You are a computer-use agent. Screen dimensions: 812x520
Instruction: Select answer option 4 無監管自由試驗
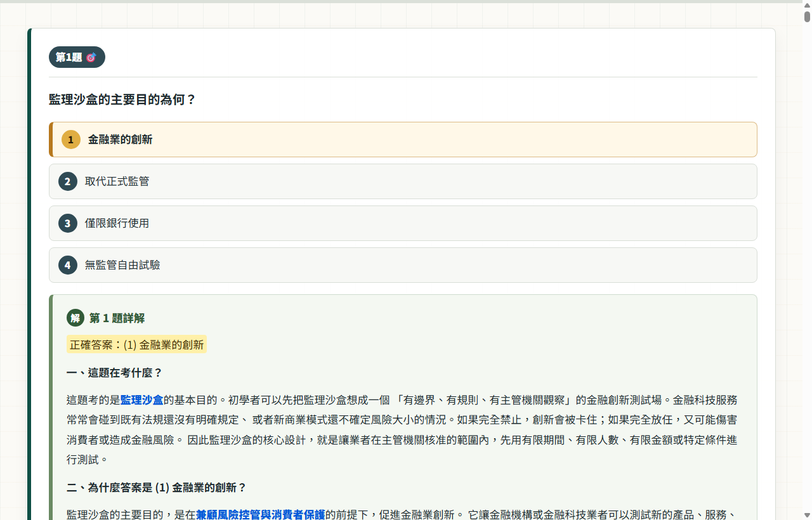tap(403, 265)
